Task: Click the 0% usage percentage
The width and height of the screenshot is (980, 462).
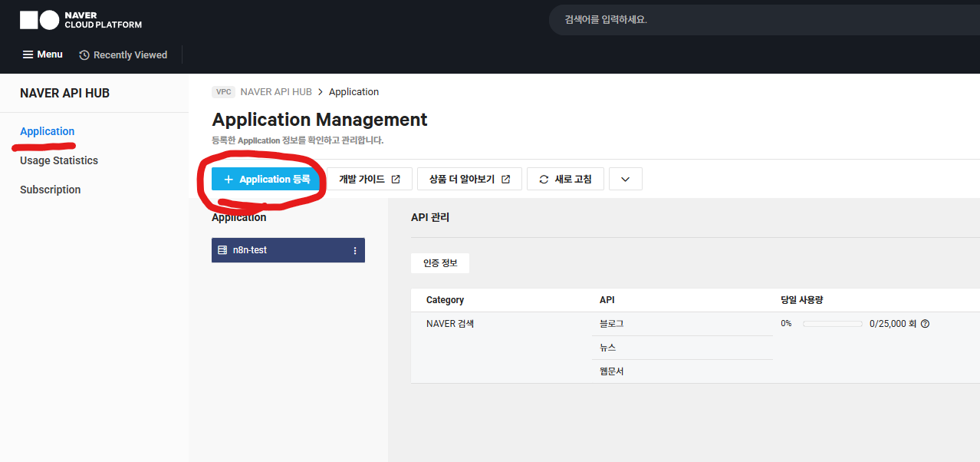Action: (x=786, y=324)
